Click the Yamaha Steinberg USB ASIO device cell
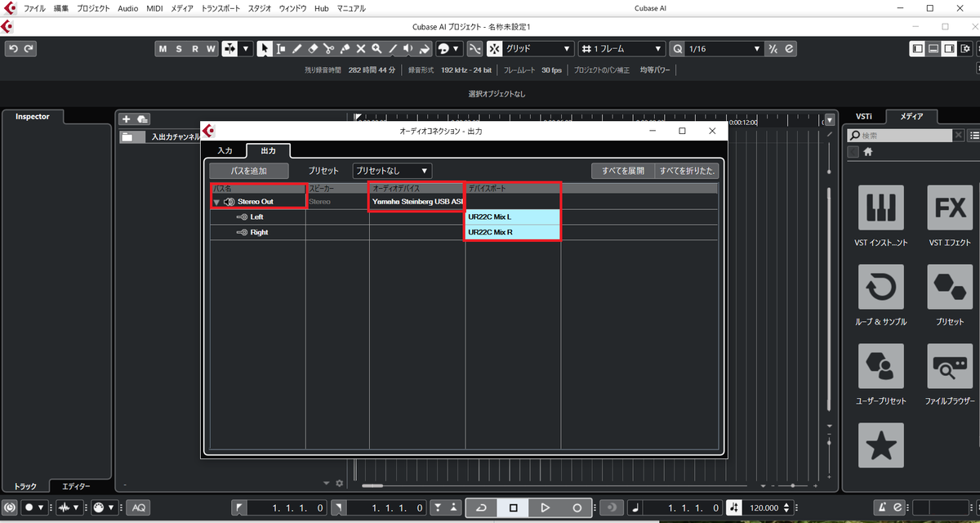The image size is (980, 523). [416, 202]
